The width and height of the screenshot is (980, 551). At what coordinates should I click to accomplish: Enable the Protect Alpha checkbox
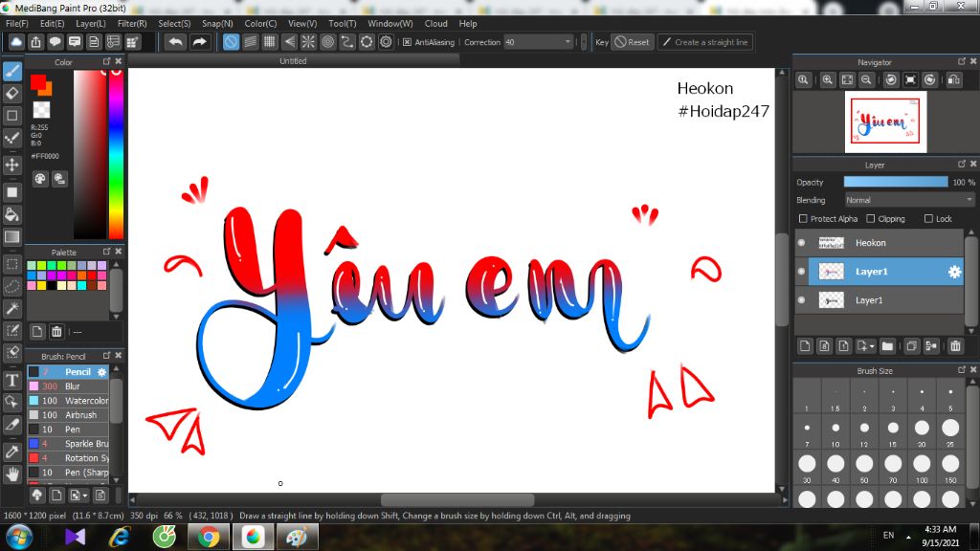click(802, 219)
